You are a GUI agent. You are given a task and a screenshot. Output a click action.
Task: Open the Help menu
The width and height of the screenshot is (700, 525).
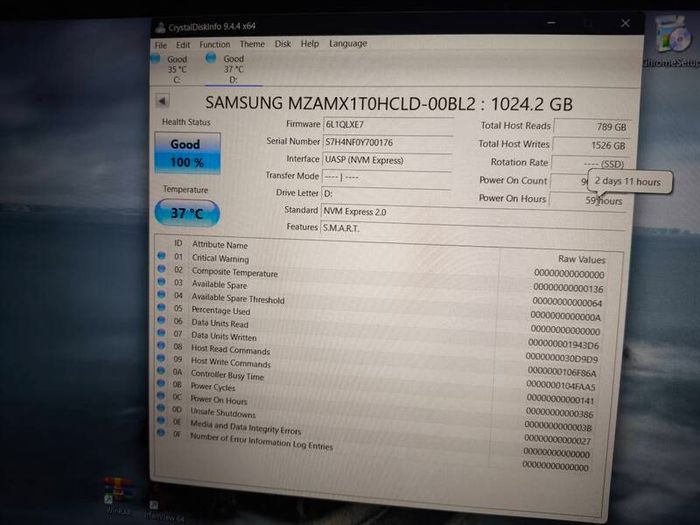[310, 44]
